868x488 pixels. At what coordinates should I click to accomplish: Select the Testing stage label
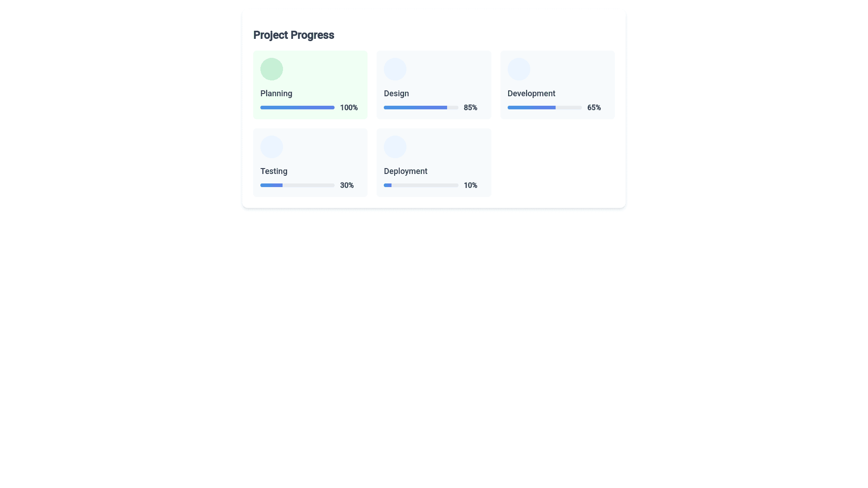(x=274, y=171)
